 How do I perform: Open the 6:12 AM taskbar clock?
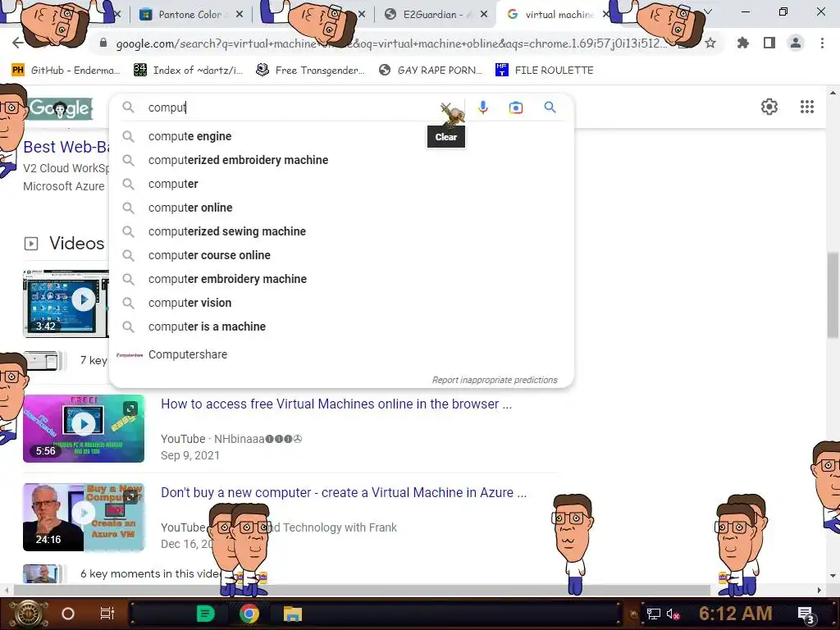click(x=736, y=614)
